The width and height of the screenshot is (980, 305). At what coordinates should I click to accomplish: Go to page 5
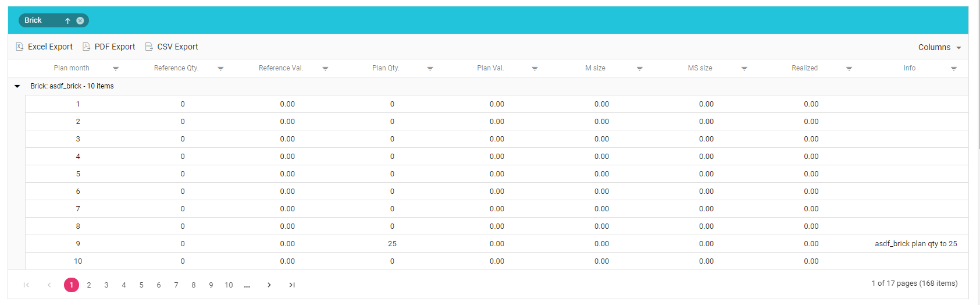[141, 285]
